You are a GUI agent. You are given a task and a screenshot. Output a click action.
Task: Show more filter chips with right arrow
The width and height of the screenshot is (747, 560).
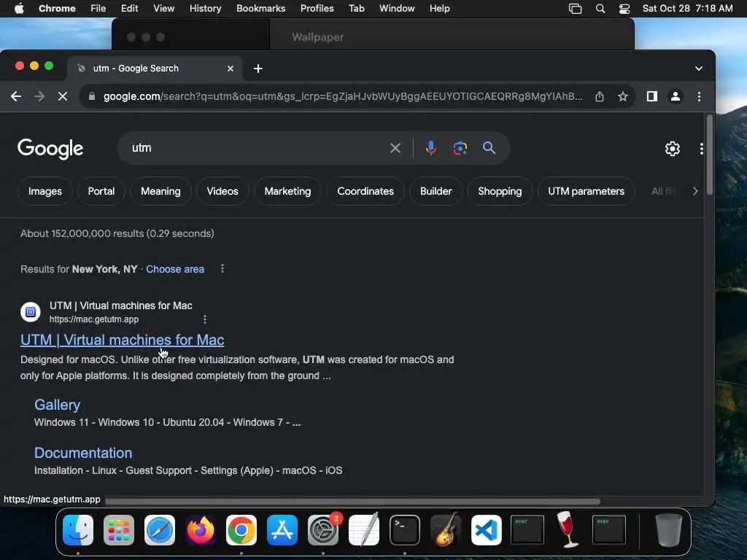[x=695, y=192]
